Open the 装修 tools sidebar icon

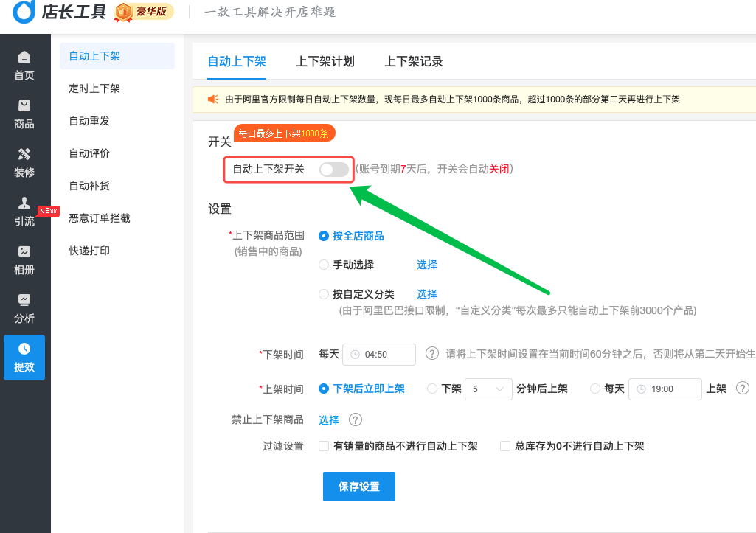point(24,154)
